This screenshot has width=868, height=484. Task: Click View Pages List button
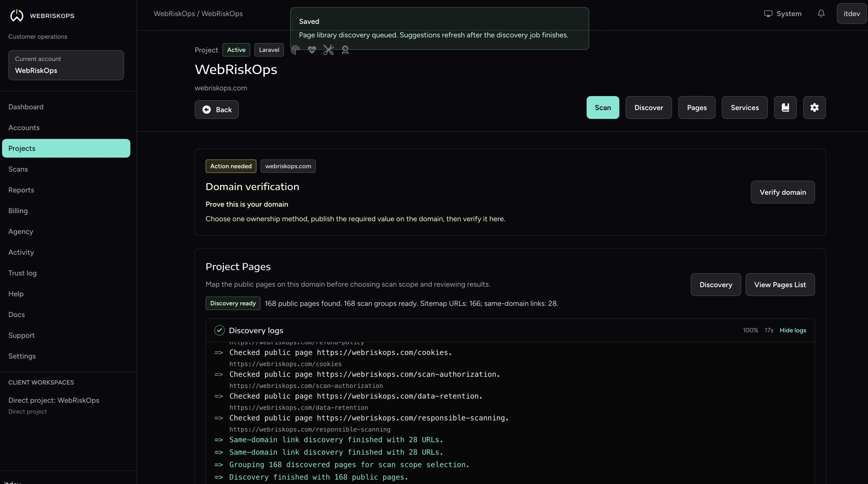780,285
